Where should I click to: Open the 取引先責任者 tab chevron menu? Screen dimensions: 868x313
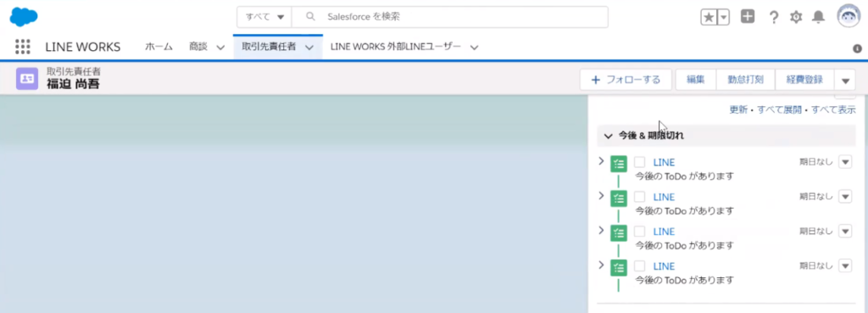[x=309, y=48]
